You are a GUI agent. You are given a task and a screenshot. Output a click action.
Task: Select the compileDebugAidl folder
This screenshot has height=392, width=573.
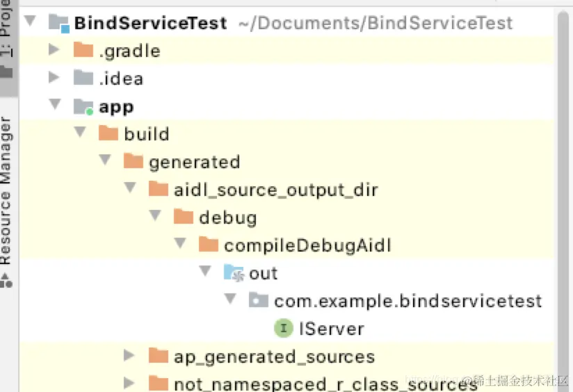(x=307, y=245)
